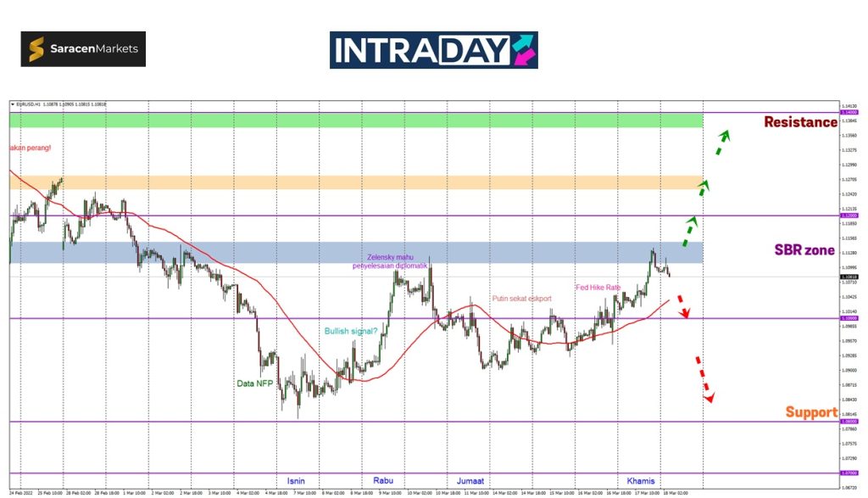The image size is (868, 498).
Task: Click the lowest red dashed arrow
Action: coord(704,378)
